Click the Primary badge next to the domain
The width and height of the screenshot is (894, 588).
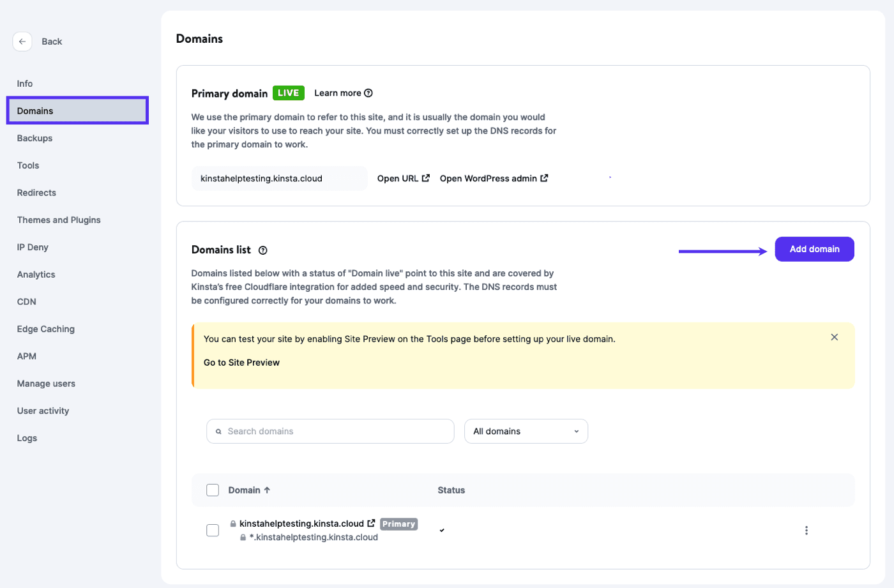point(398,524)
